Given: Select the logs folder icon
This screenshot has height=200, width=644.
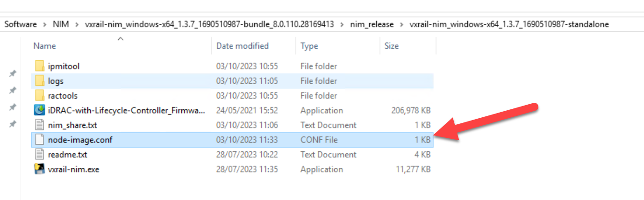Looking at the screenshot, I should point(40,81).
